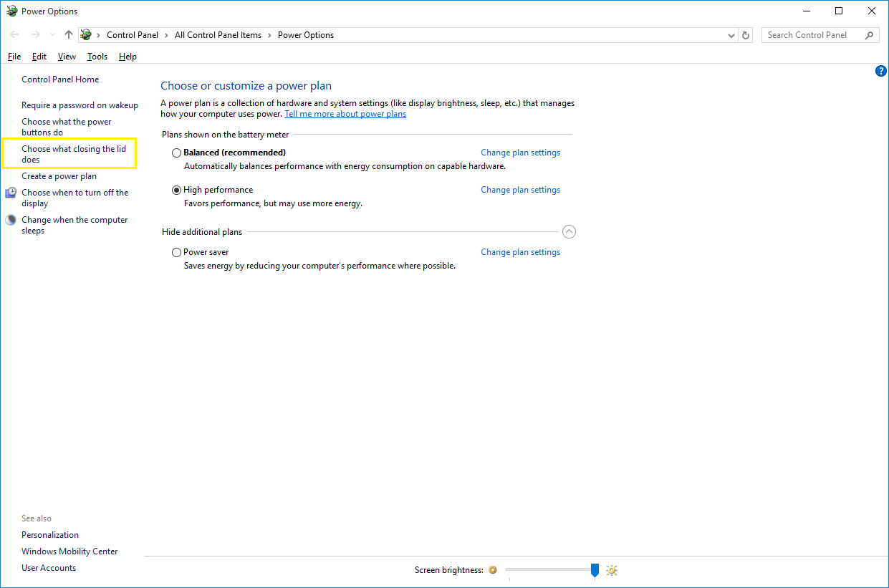The image size is (889, 588).
Task: Open the recent locations dropdown arrow
Action: point(52,35)
